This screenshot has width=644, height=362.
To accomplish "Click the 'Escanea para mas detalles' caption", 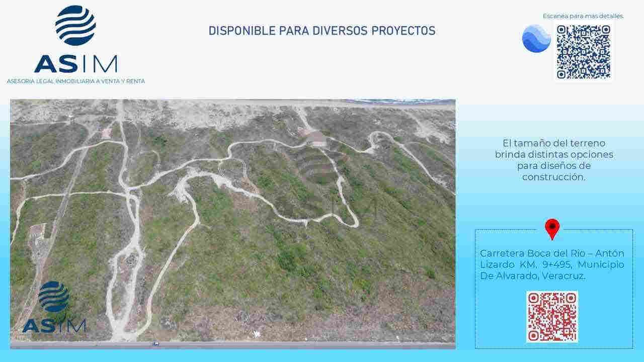I will pyautogui.click(x=583, y=16).
